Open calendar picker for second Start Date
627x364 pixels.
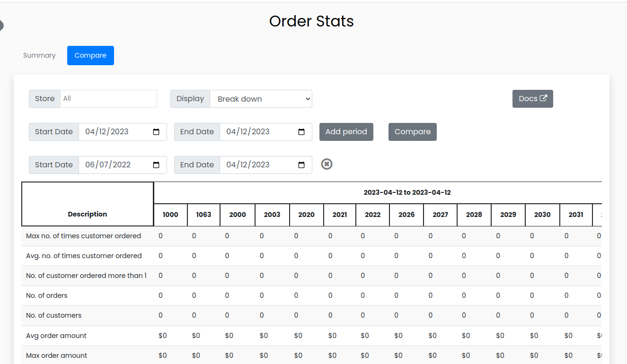click(x=156, y=165)
